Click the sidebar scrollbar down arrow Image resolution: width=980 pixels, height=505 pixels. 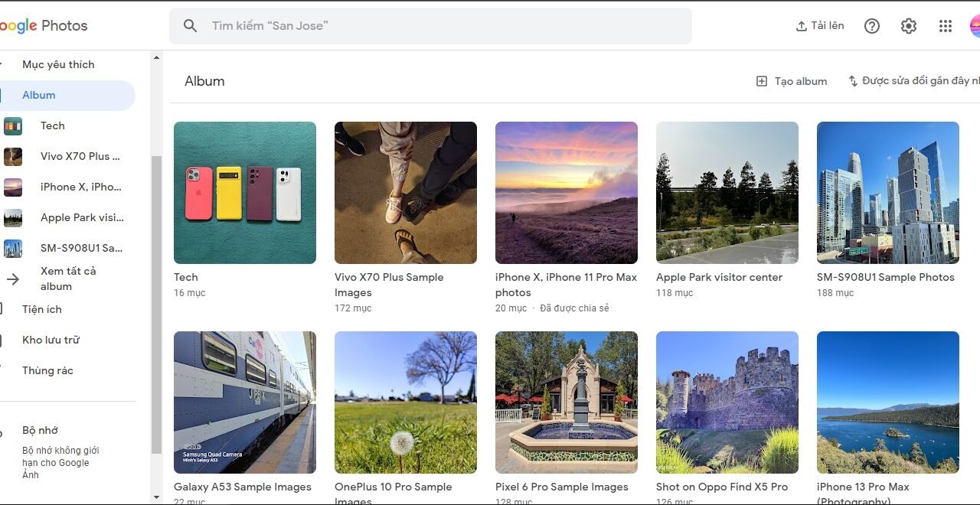tap(157, 497)
